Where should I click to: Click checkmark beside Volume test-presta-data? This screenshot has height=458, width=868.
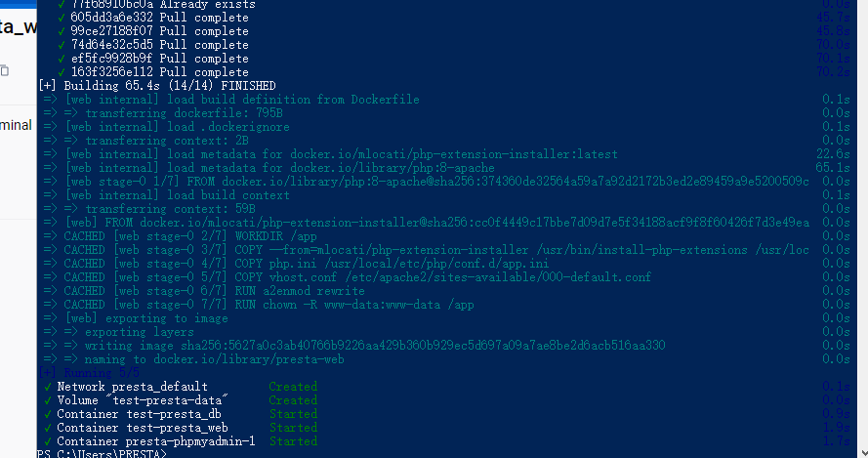[x=48, y=400]
